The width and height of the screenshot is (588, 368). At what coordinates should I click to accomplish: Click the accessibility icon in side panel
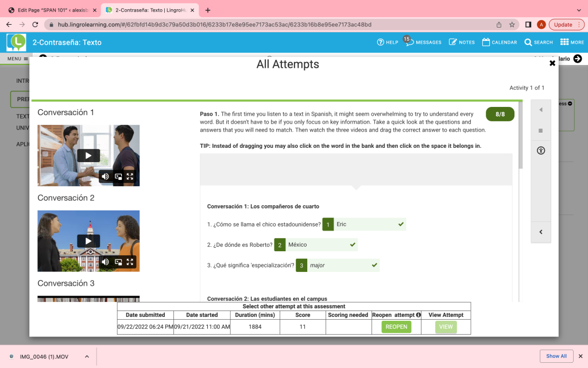540,151
